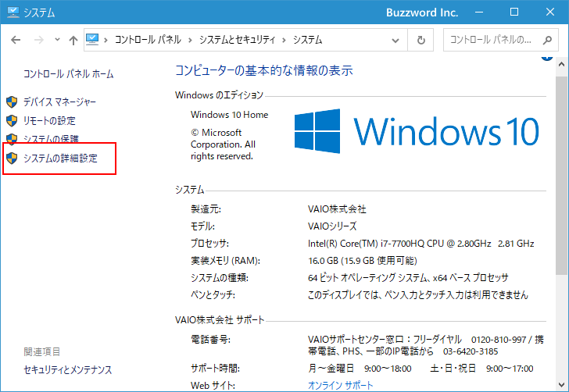The image size is (569, 392).
Task: Click the search magnifier icon
Action: (547, 40)
